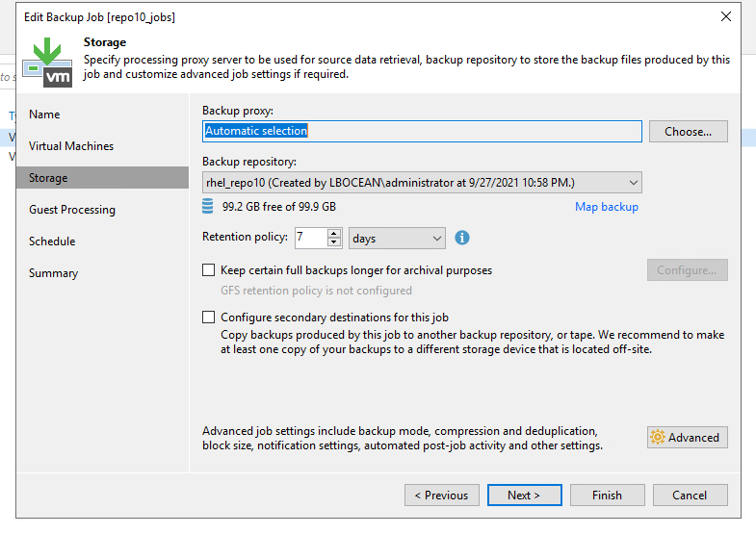Go to the Virtual Machines step
The width and height of the screenshot is (756, 534).
click(71, 146)
